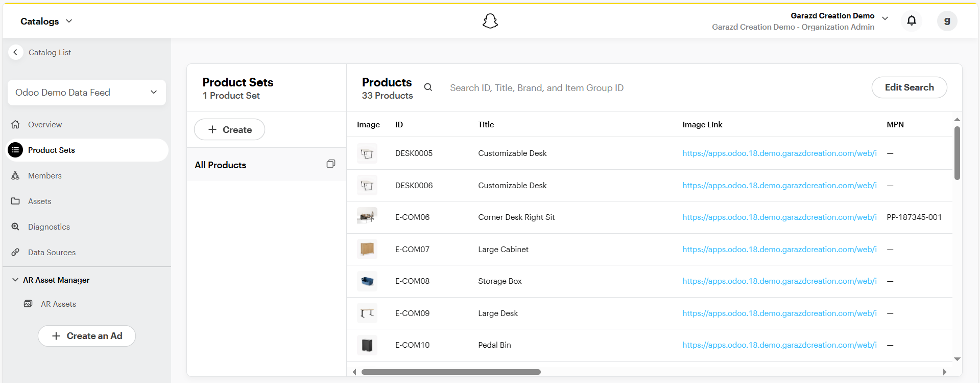The height and width of the screenshot is (383, 980).
Task: Click scroll up arrow of table
Action: [957, 120]
